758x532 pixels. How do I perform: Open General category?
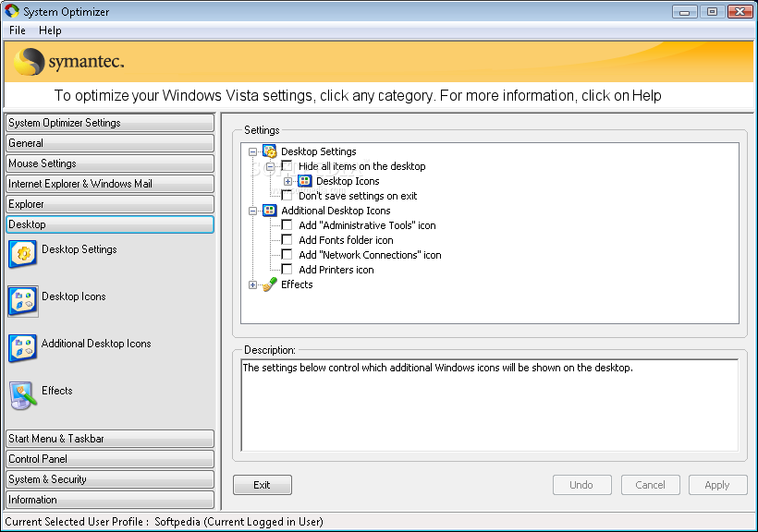110,143
